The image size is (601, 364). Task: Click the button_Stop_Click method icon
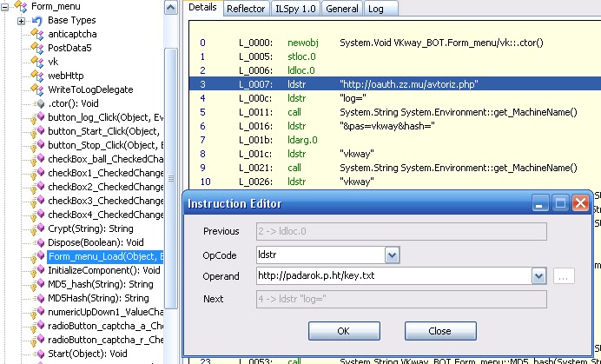(x=38, y=145)
